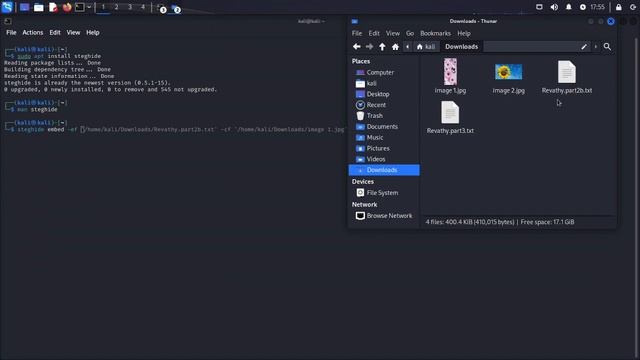Select image 1.jpg thumbnail
This screenshot has width=640, height=360.
450,72
